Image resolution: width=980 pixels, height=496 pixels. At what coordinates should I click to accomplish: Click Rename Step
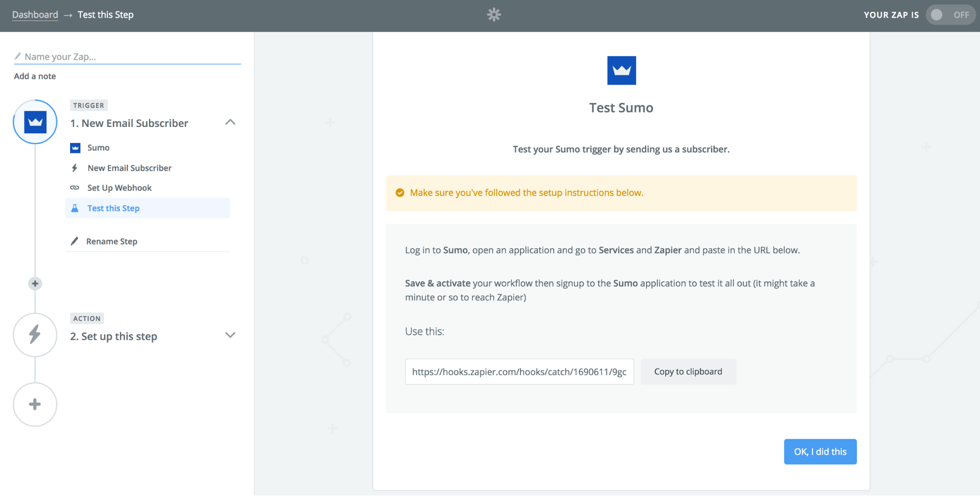pos(111,241)
